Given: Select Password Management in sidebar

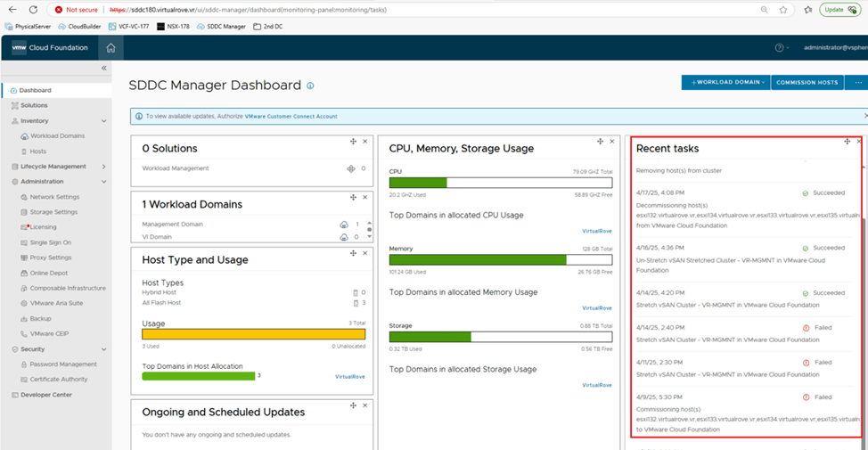Looking at the screenshot, I should click(62, 364).
